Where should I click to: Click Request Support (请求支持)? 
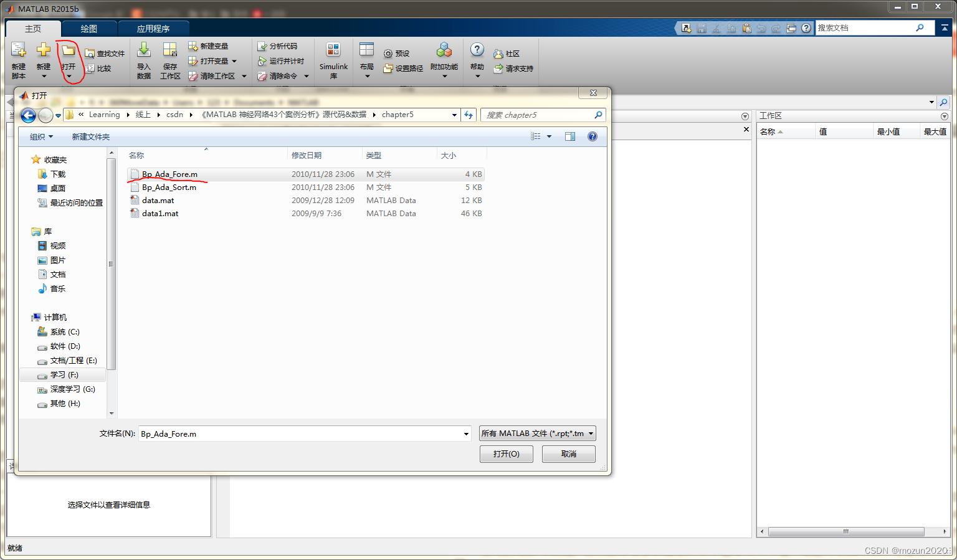click(513, 69)
